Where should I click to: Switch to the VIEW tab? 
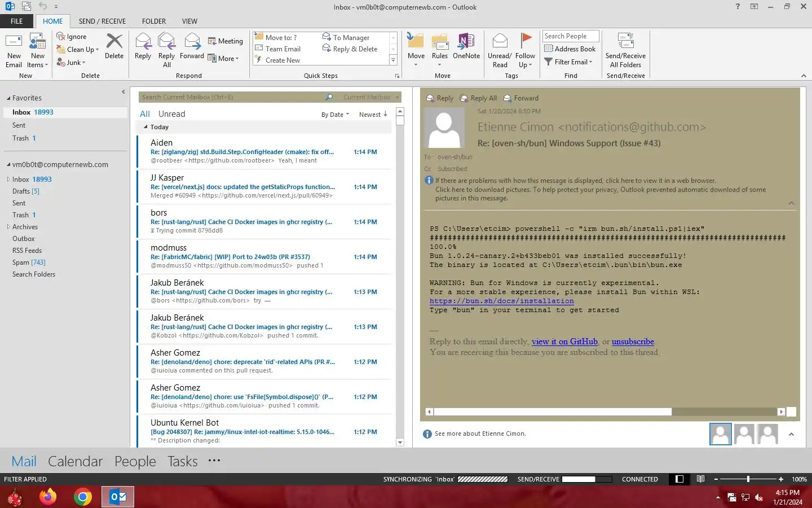[189, 21]
